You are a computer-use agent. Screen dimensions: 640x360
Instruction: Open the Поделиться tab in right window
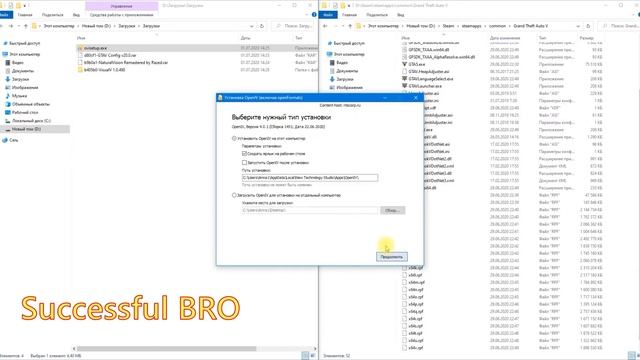(377, 15)
